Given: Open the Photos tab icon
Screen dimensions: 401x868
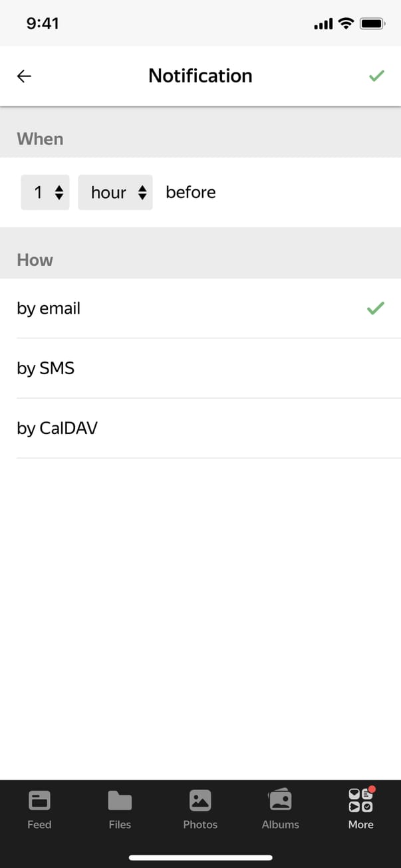Looking at the screenshot, I should pyautogui.click(x=200, y=800).
